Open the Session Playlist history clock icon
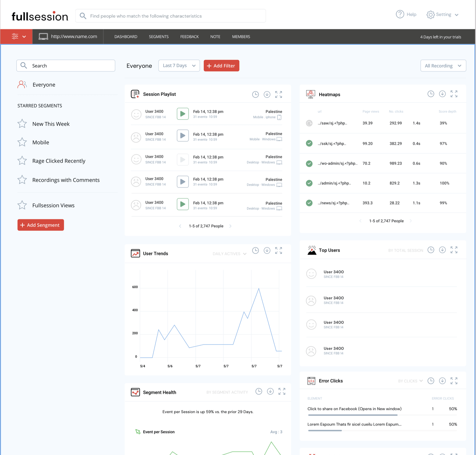Screen dimensions: 476x455 pyautogui.click(x=255, y=94)
